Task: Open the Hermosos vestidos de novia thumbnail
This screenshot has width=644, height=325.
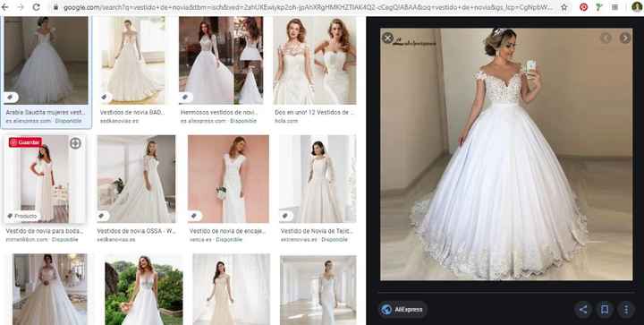Action: 221,60
